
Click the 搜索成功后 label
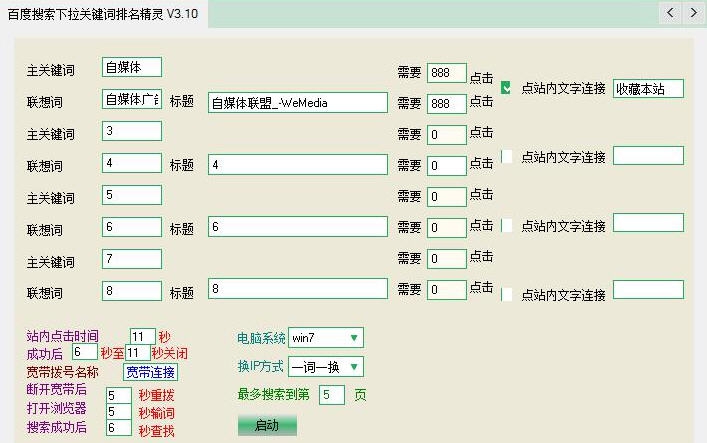(56, 427)
